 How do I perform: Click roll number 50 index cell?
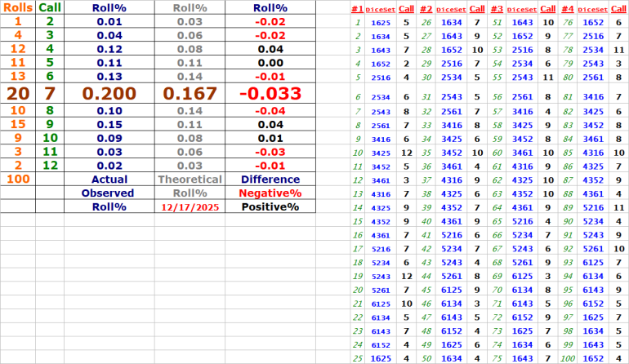click(426, 358)
